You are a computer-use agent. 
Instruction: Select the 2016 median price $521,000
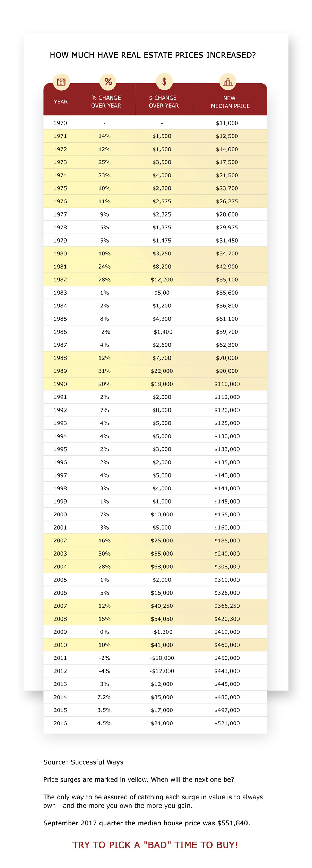(227, 723)
